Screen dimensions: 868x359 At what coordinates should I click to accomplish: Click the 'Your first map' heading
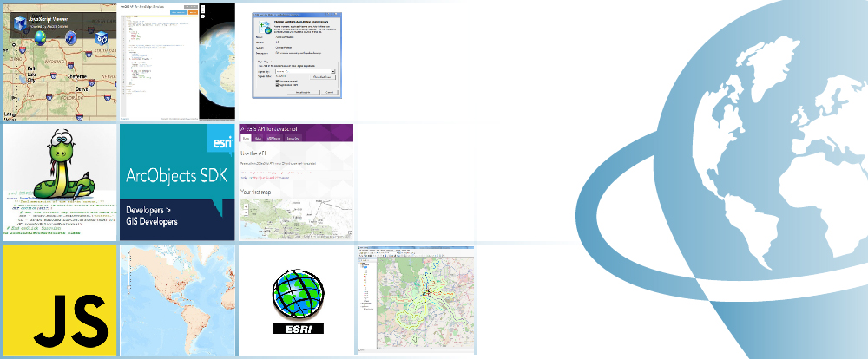click(x=258, y=192)
